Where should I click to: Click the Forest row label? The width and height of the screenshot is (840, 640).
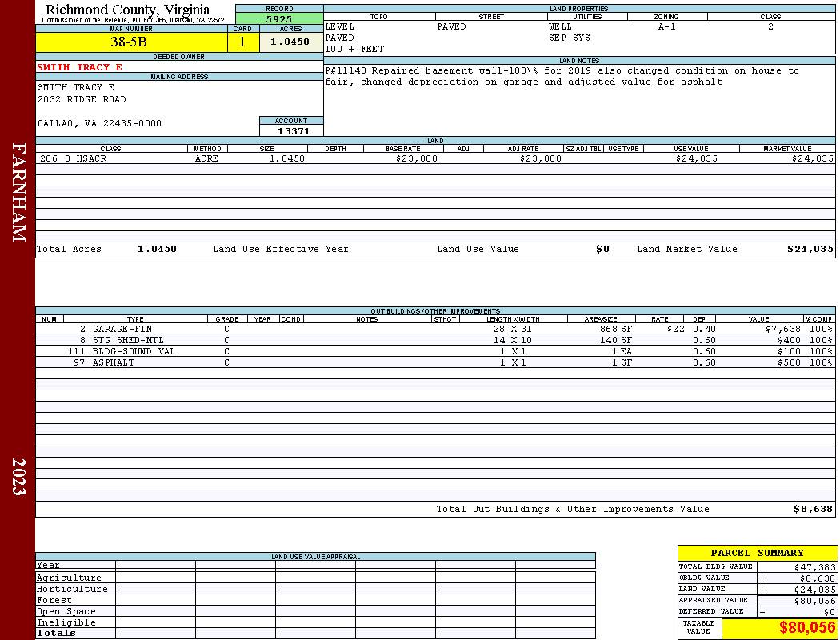54,600
